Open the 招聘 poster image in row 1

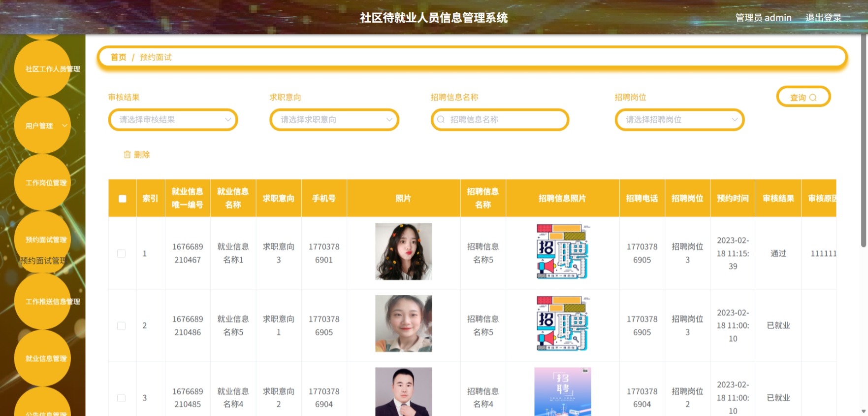[x=563, y=251]
